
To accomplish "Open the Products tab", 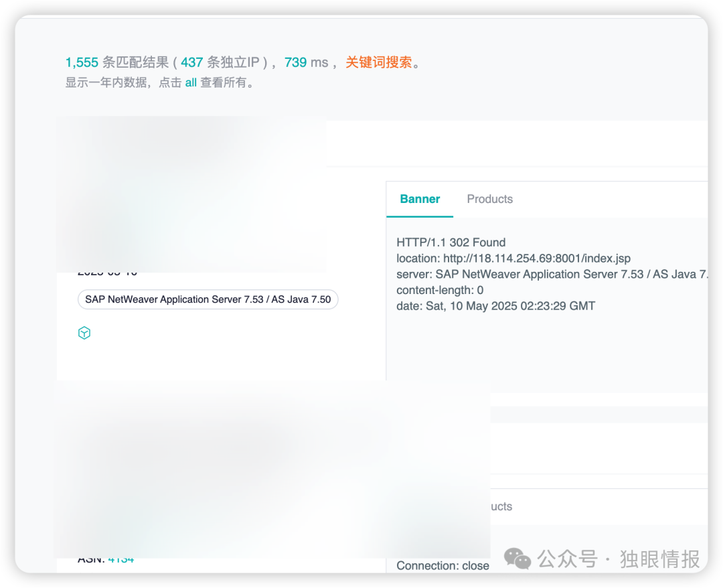I will (489, 199).
